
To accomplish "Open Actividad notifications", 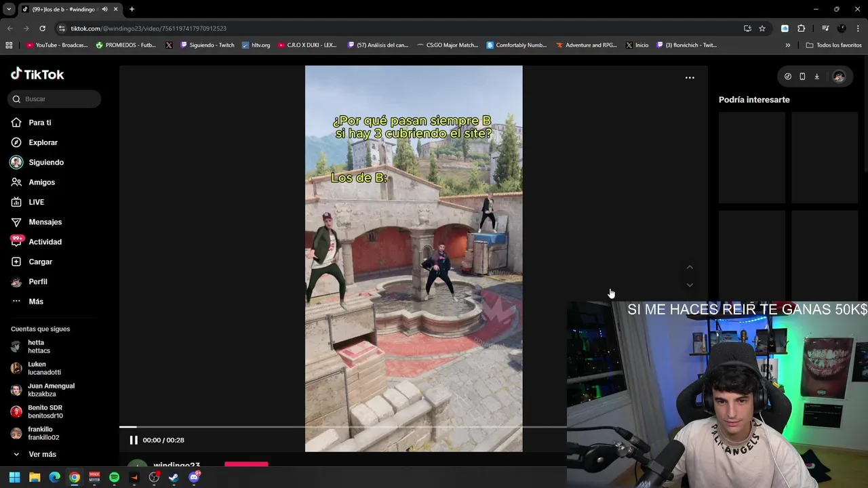I will pos(36,242).
